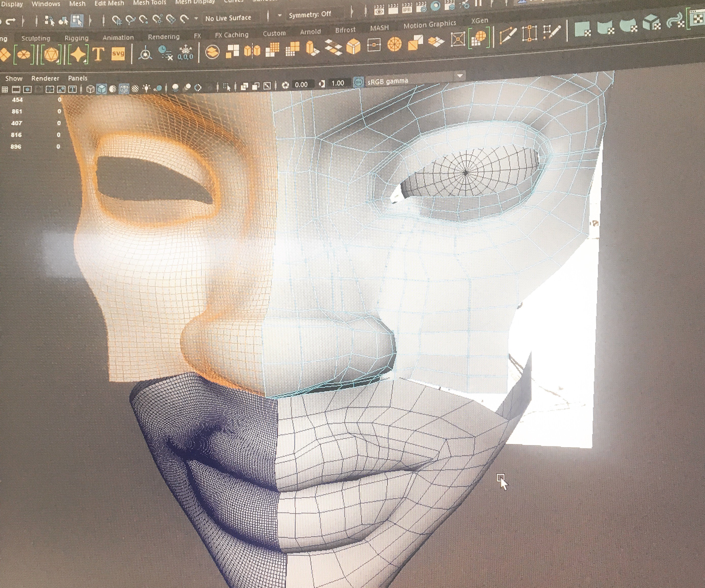Toggle the viewport grid display

pyautogui.click(x=5, y=89)
